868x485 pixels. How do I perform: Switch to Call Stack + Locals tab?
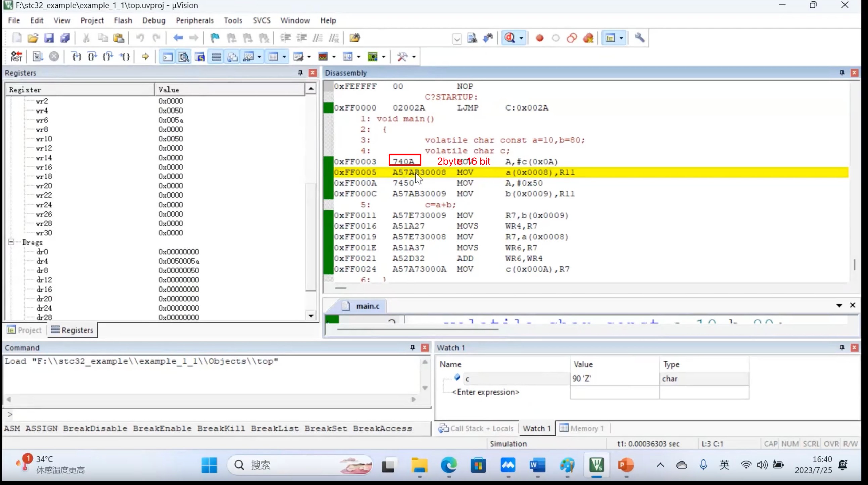click(x=476, y=428)
